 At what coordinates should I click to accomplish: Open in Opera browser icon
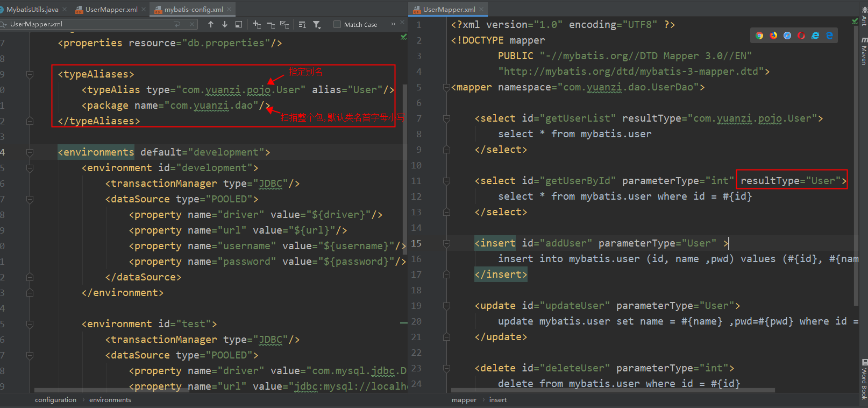801,36
